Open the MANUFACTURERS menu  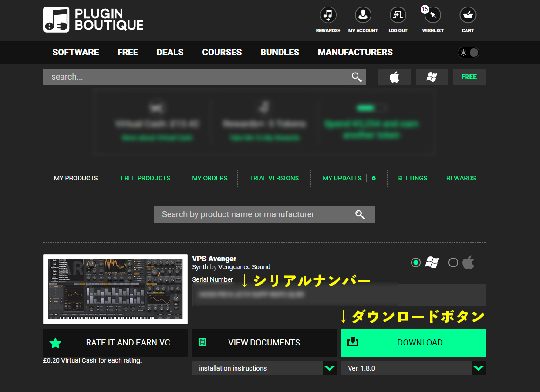coord(355,52)
